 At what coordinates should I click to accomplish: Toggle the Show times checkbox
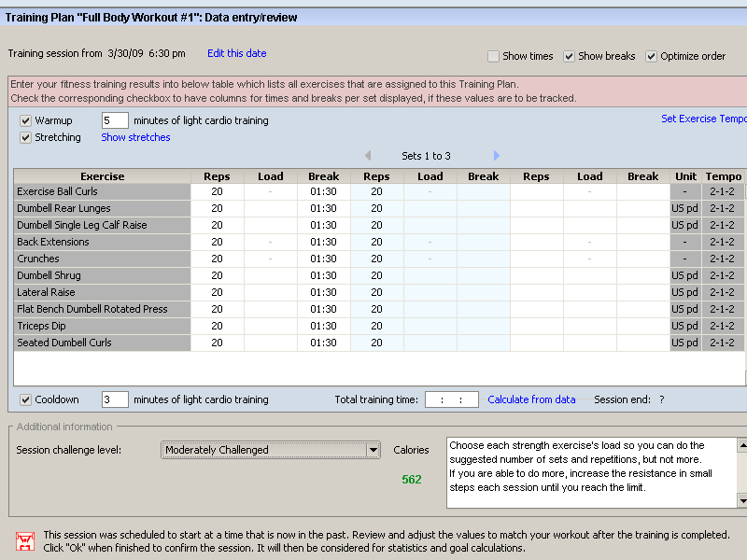(493, 56)
